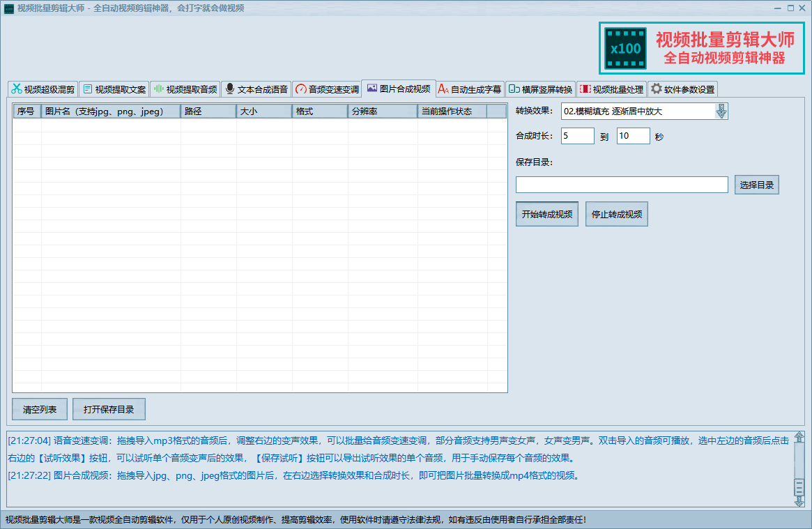Viewport: 812px width, 529px height.
Task: Click the red A icon of 自动生成字幕 tab
Action: [443, 89]
